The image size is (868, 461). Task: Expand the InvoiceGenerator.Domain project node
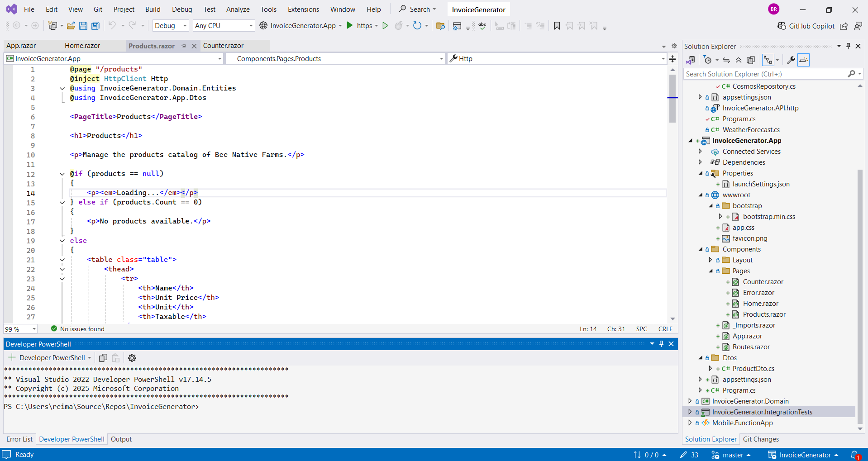click(690, 401)
